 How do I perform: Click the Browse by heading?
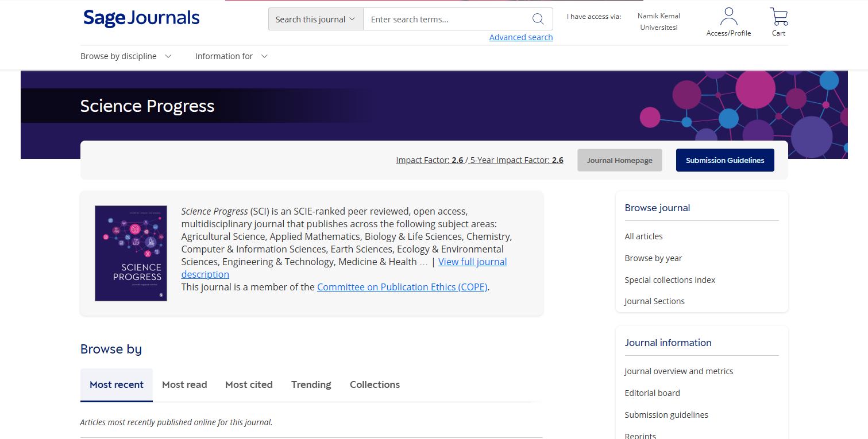click(x=111, y=349)
